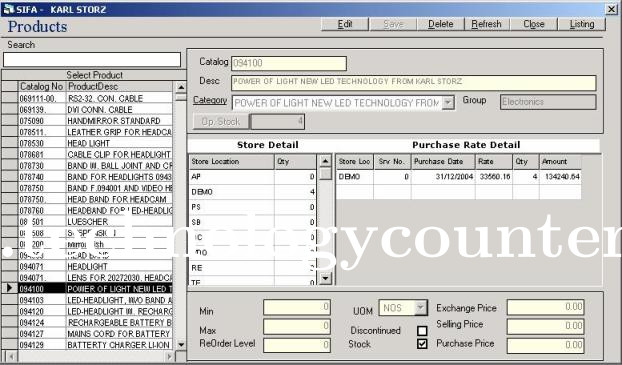Viewport: 622px width, 365px height.
Task: Delete the current product record
Action: (x=440, y=24)
